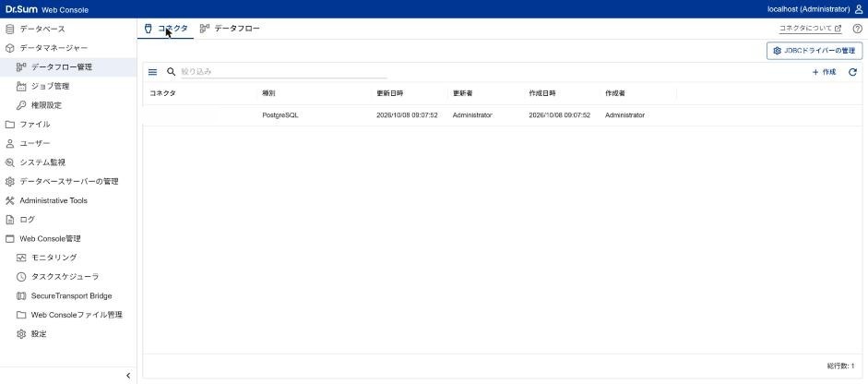The image size is (868, 384).
Task: Click Administrator in the 更新者 column
Action: click(472, 115)
